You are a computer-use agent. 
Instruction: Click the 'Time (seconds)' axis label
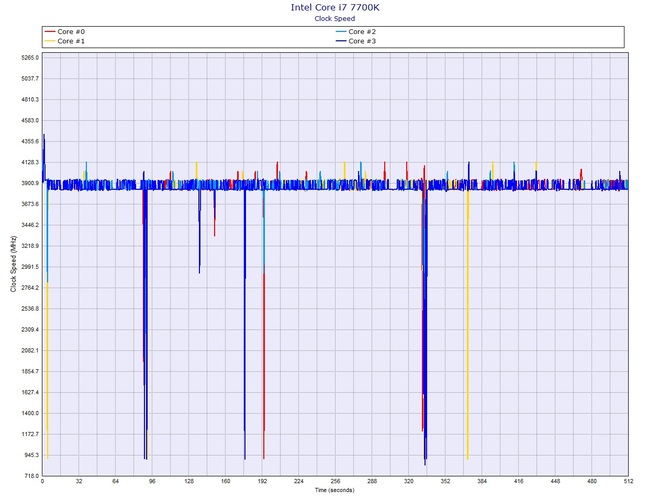pyautogui.click(x=335, y=490)
